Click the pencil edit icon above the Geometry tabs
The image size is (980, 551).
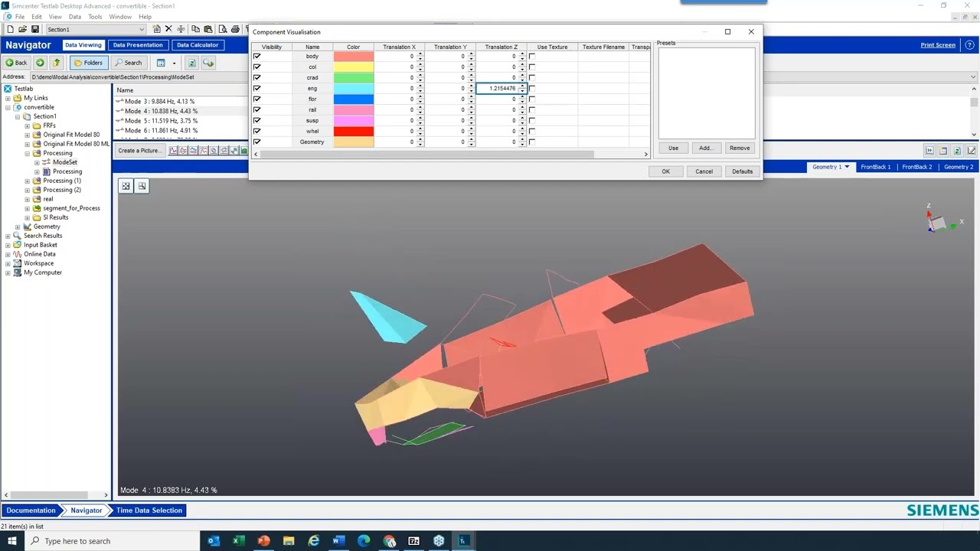(x=972, y=151)
